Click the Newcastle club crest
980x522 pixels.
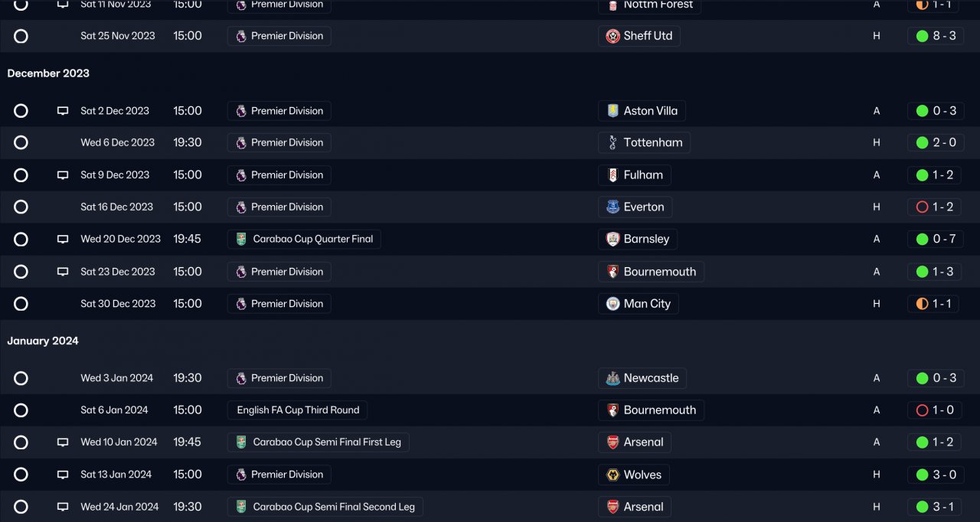[612, 378]
